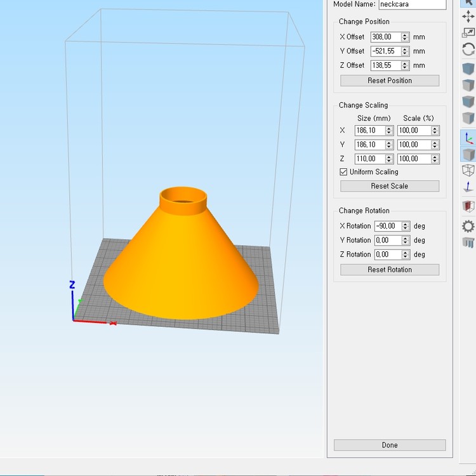Viewport: 476px width, 476px height.
Task: Select the scale models tool
Action: (468, 32)
